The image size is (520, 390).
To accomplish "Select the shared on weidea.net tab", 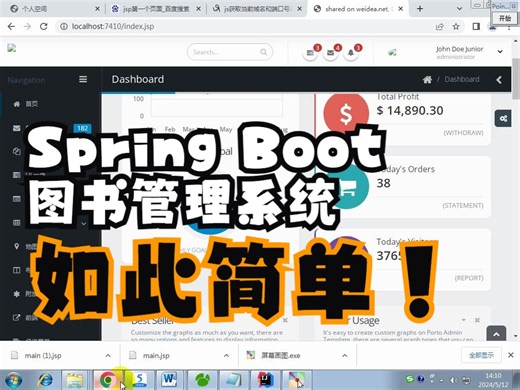I will [x=358, y=9].
